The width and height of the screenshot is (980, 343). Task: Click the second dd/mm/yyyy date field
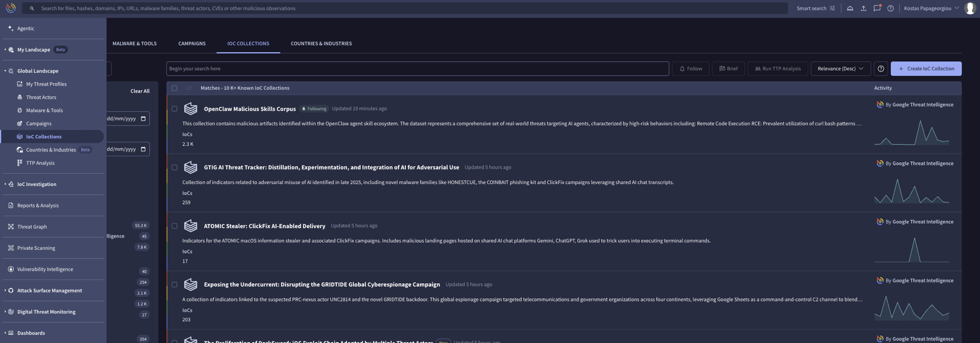pyautogui.click(x=127, y=149)
